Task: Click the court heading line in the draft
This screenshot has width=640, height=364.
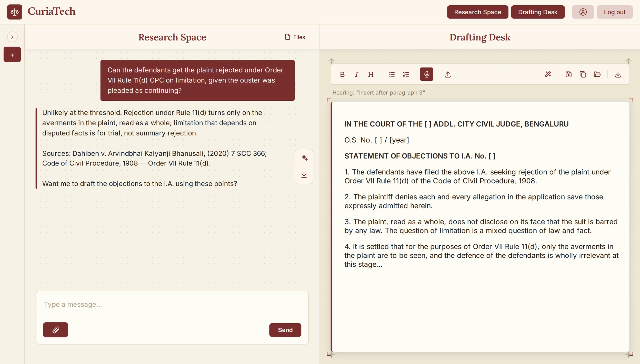Action: [456, 124]
